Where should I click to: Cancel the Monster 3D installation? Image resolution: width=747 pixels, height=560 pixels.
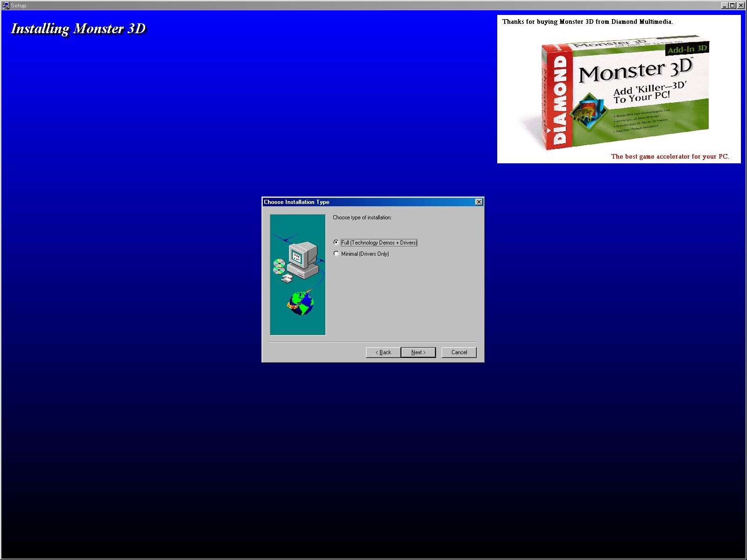pos(459,352)
